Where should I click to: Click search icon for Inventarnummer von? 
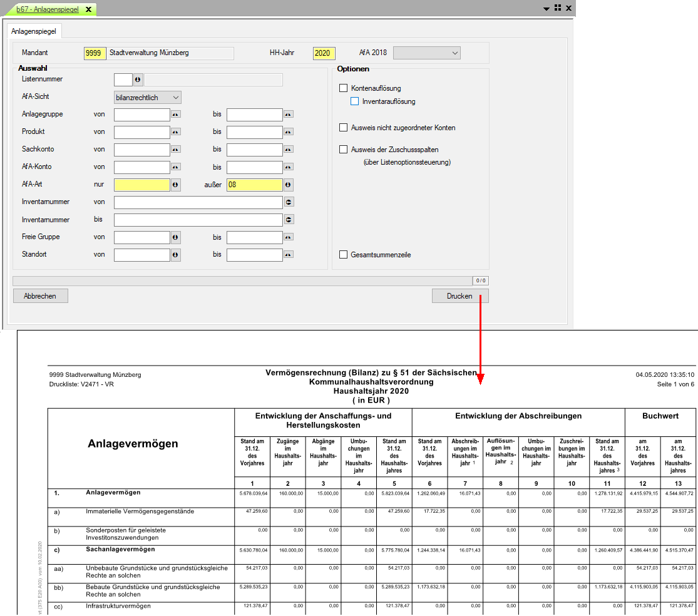point(289,202)
